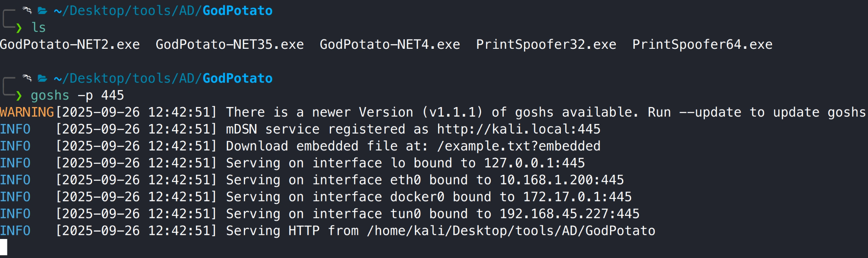Click the folder icon in the prompt above ls
Viewport: 868px width, 258px height.
point(42,10)
